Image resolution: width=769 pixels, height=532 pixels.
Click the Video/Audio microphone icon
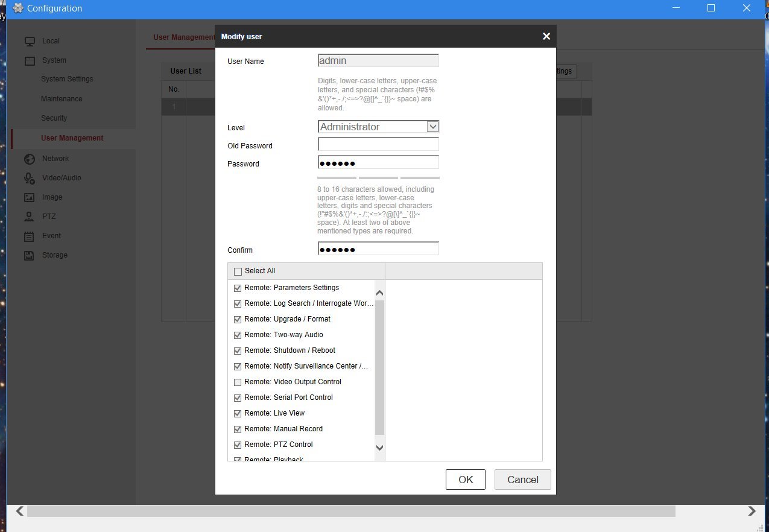pyautogui.click(x=30, y=178)
